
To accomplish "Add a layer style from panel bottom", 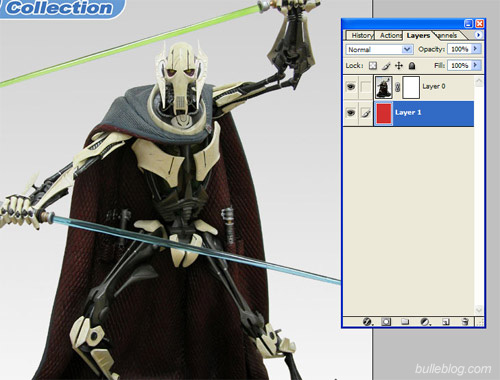I will point(367,322).
